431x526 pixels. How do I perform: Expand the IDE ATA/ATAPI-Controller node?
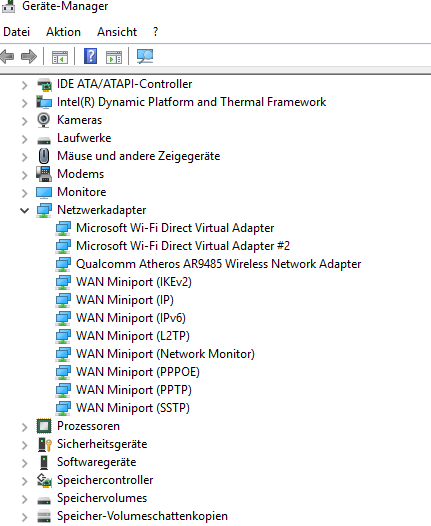coord(24,85)
